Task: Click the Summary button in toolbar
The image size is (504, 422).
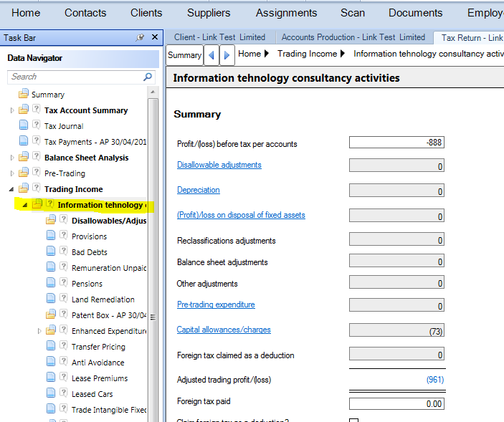Action: pos(184,55)
